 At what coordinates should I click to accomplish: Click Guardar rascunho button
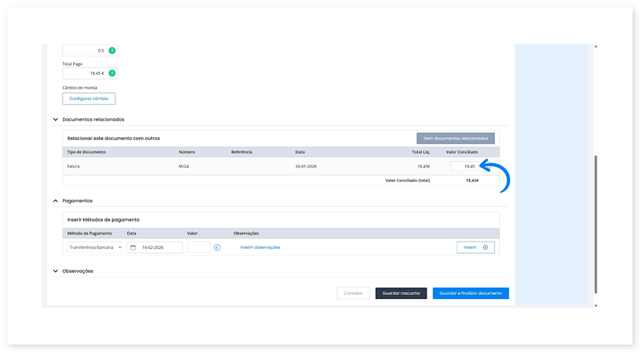[x=401, y=293]
